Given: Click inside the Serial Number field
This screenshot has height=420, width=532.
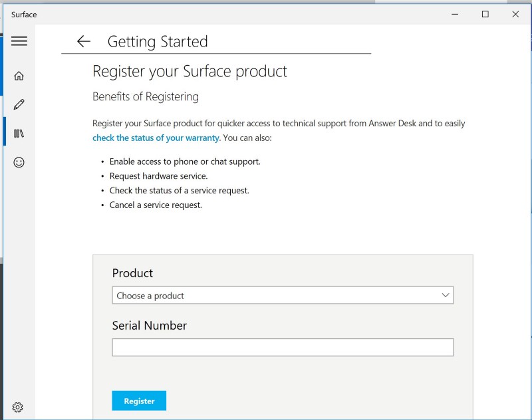Looking at the screenshot, I should [x=283, y=347].
